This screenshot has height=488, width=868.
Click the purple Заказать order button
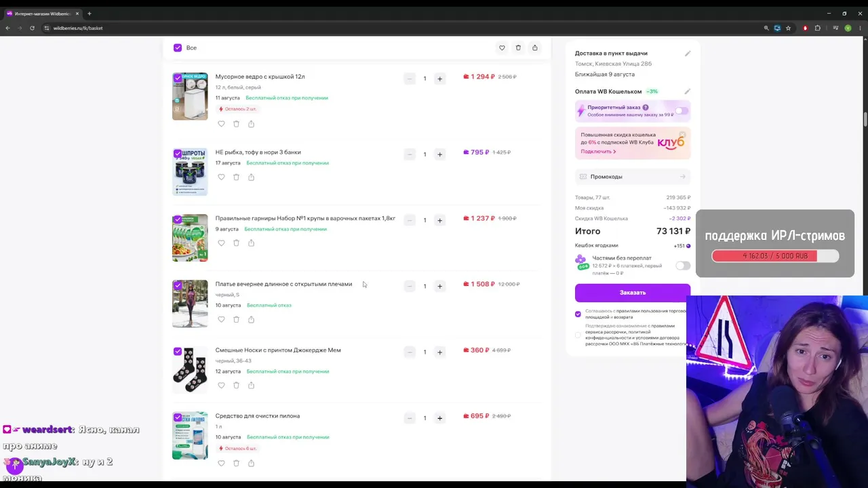[x=633, y=292]
